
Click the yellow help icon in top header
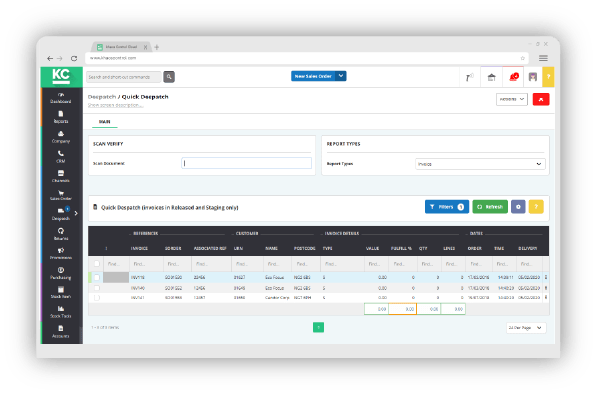548,77
